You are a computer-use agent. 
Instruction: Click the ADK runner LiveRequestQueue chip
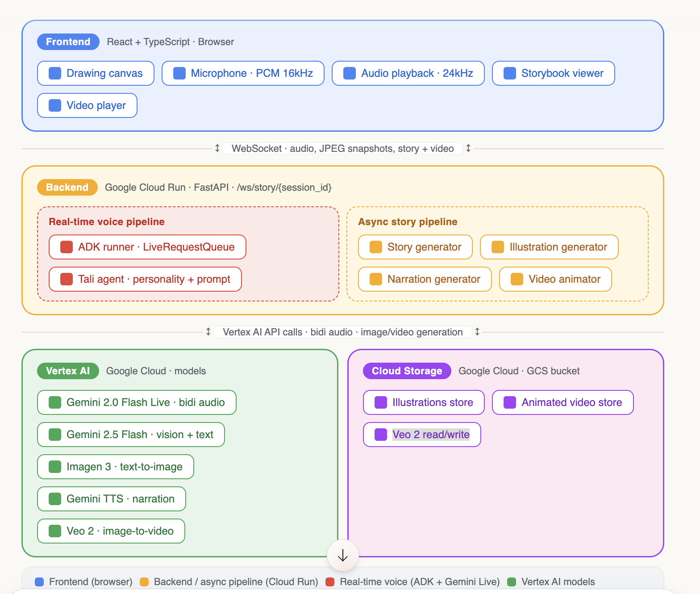pyautogui.click(x=147, y=247)
